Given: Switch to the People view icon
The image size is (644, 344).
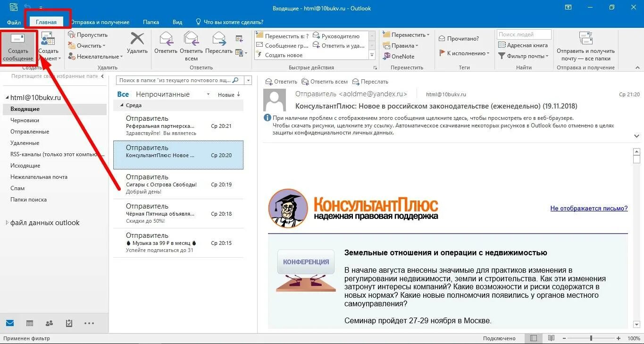Looking at the screenshot, I should (49, 323).
